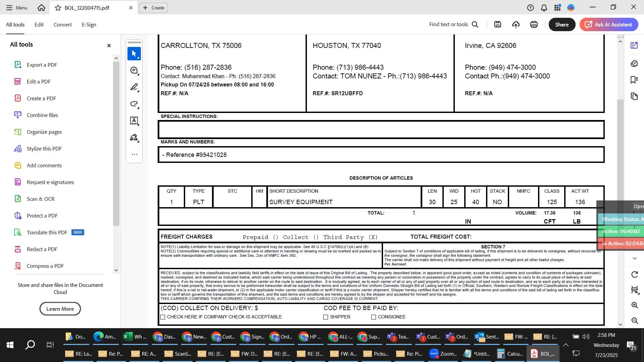Close the BOL_122004715.pdf tab
Viewport: 644px width, 362px height.
[131, 8]
